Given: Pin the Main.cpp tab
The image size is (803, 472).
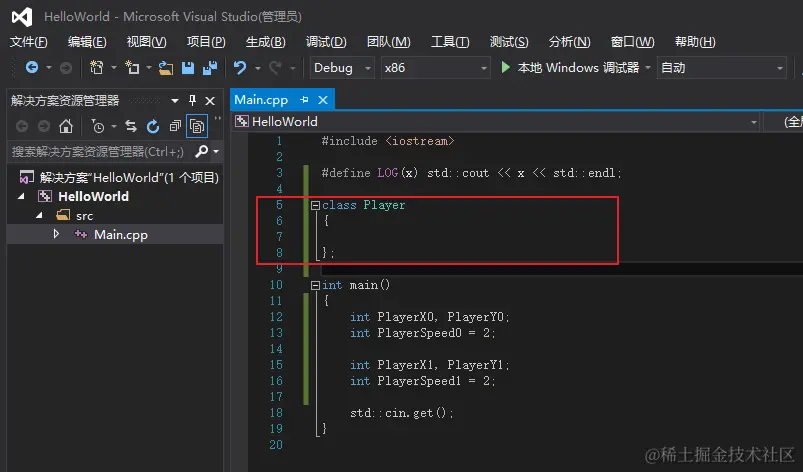Looking at the screenshot, I should coord(304,100).
